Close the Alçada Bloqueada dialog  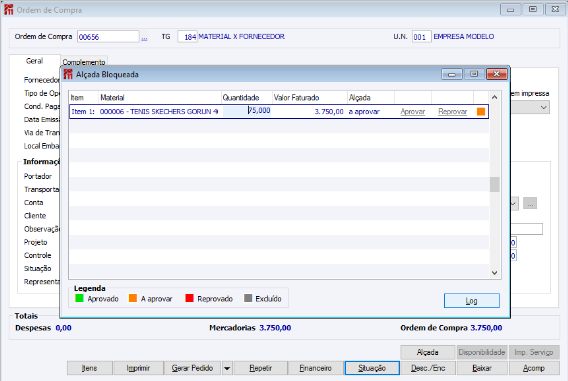pyautogui.click(x=496, y=74)
